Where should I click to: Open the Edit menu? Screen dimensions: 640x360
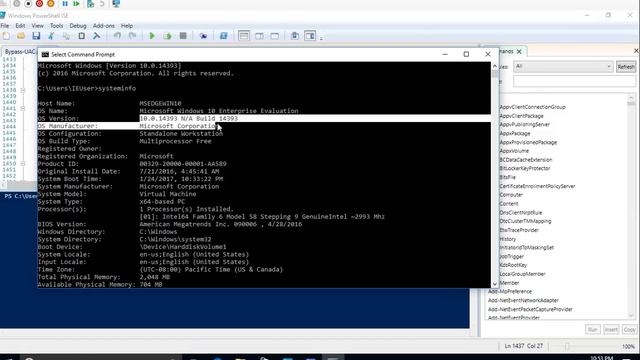click(x=20, y=25)
